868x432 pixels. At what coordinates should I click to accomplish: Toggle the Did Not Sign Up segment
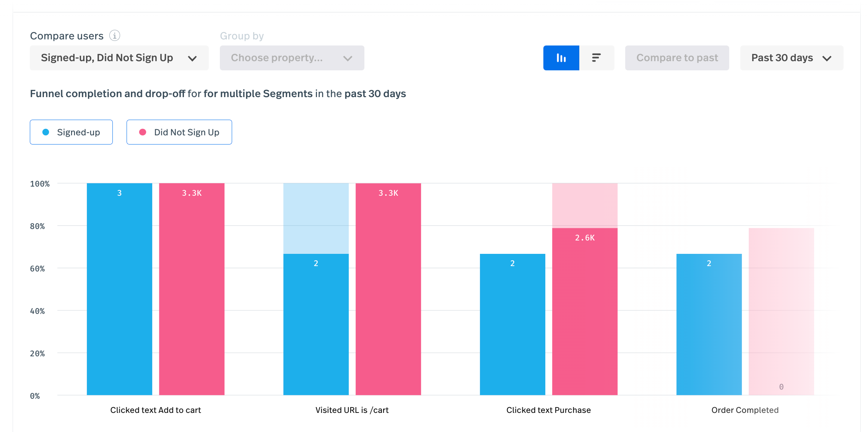pyautogui.click(x=187, y=132)
